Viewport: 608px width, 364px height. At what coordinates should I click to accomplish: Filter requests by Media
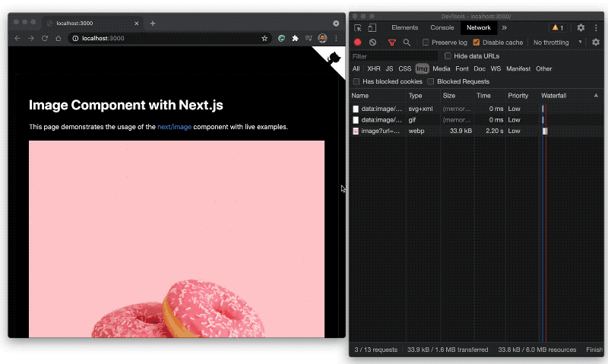[x=442, y=68]
